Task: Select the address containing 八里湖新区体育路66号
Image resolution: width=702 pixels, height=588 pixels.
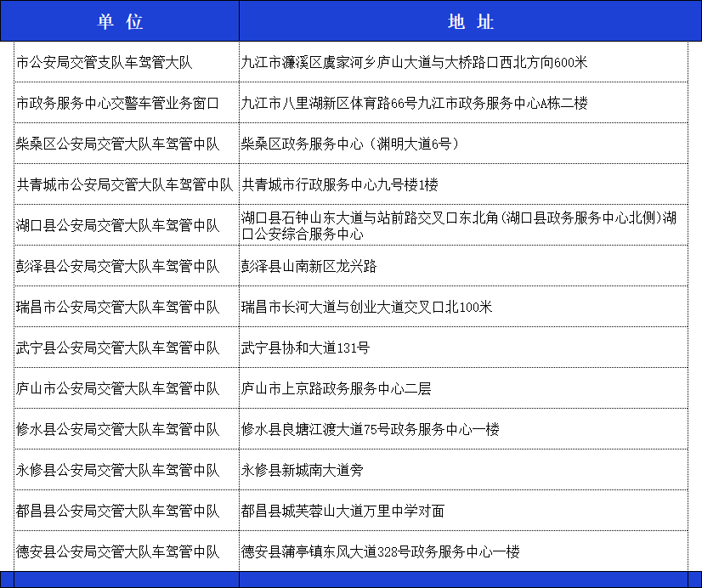Action: 463,103
